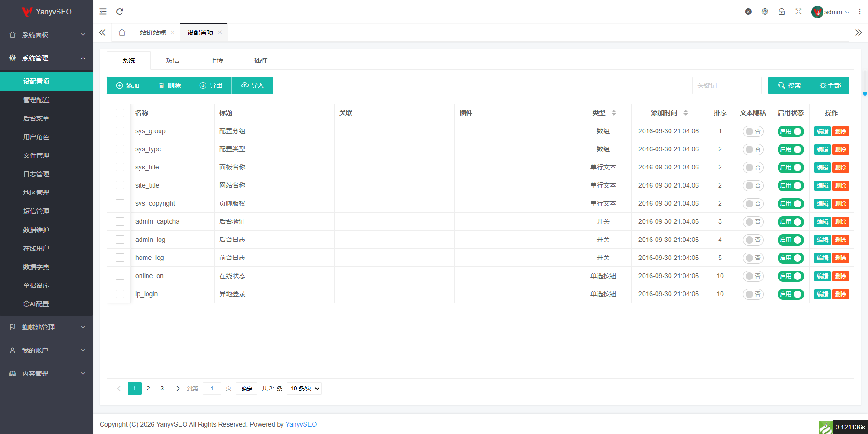This screenshot has width=868, height=434.
Task: Click the page number jump input
Action: tap(212, 389)
